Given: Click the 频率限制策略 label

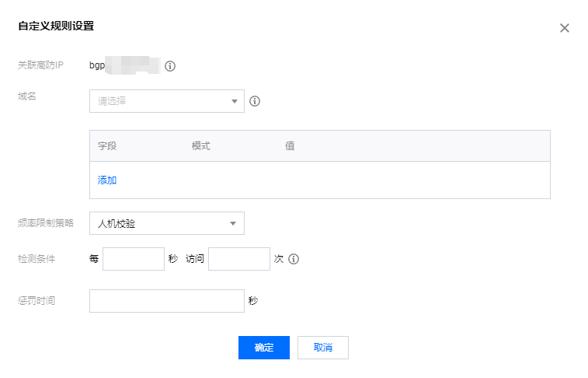Looking at the screenshot, I should pyautogui.click(x=46, y=223).
